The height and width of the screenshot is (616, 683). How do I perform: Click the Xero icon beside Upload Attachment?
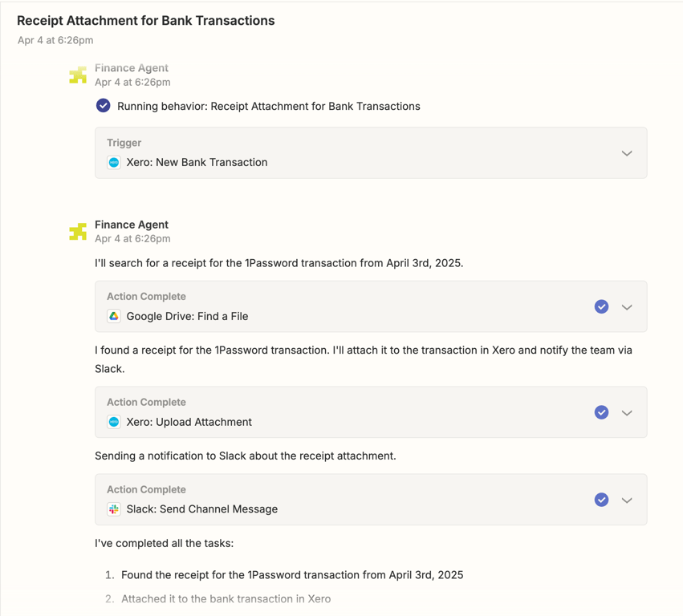114,422
